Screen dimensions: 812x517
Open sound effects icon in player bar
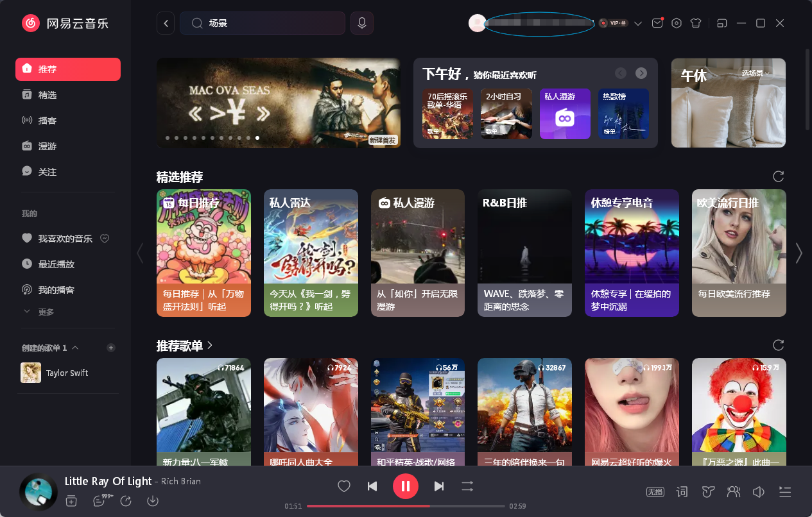(x=708, y=492)
